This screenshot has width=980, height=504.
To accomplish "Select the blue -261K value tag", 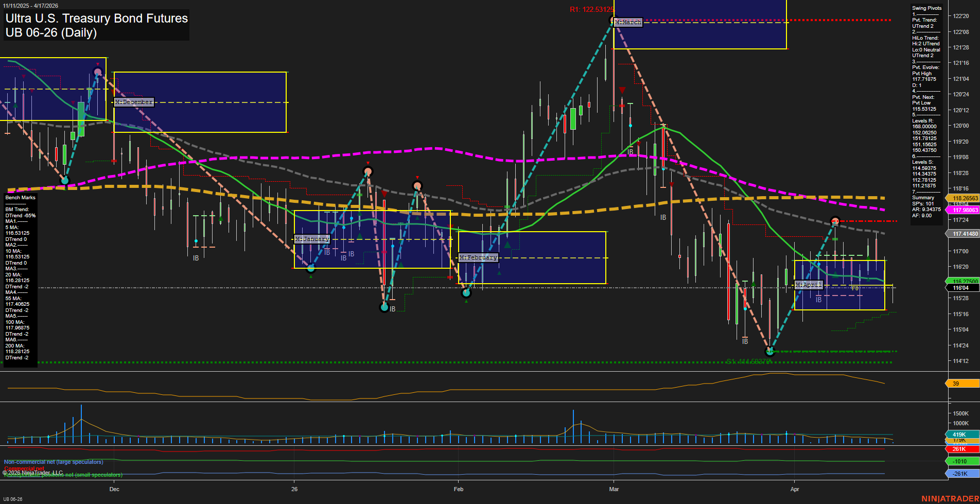I will click(x=961, y=474).
